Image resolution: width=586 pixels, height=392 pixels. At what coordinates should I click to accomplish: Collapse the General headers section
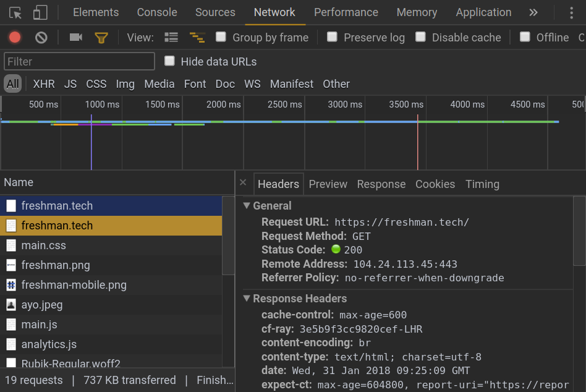tap(247, 206)
